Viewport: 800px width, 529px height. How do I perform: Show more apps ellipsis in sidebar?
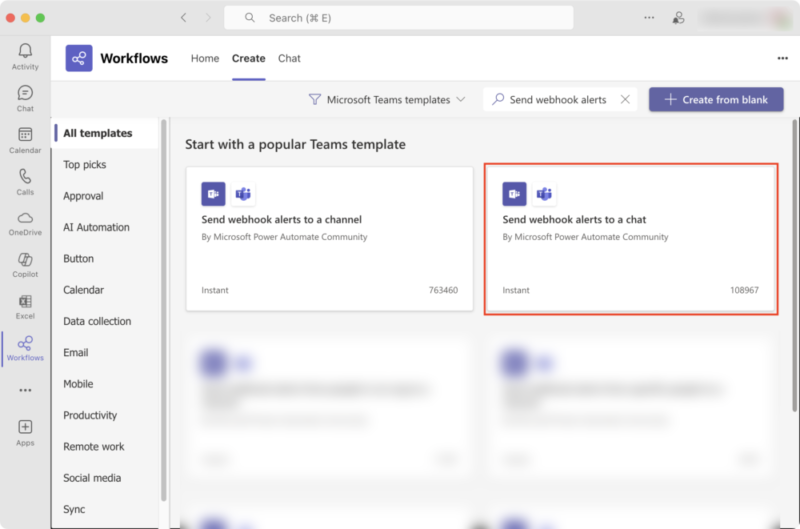(25, 390)
